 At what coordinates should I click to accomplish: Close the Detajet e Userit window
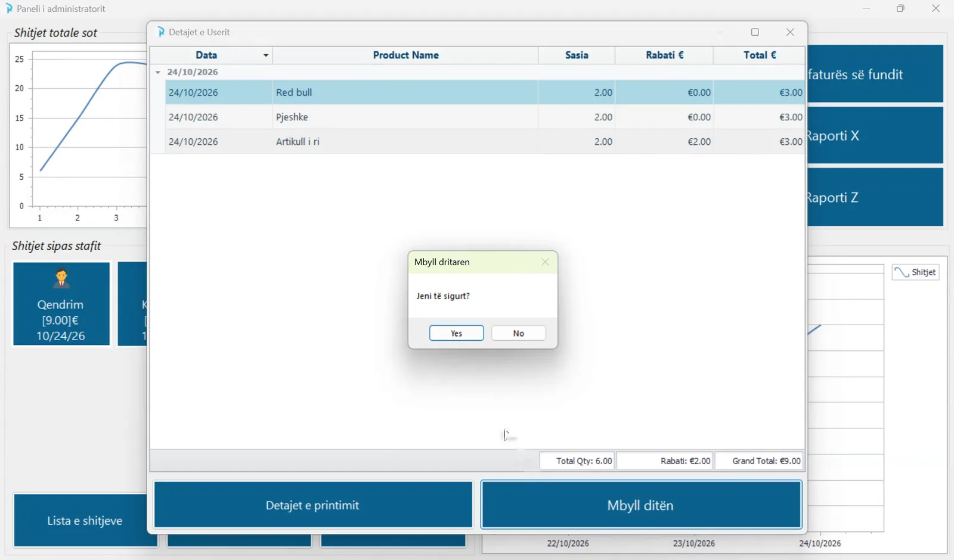790,32
